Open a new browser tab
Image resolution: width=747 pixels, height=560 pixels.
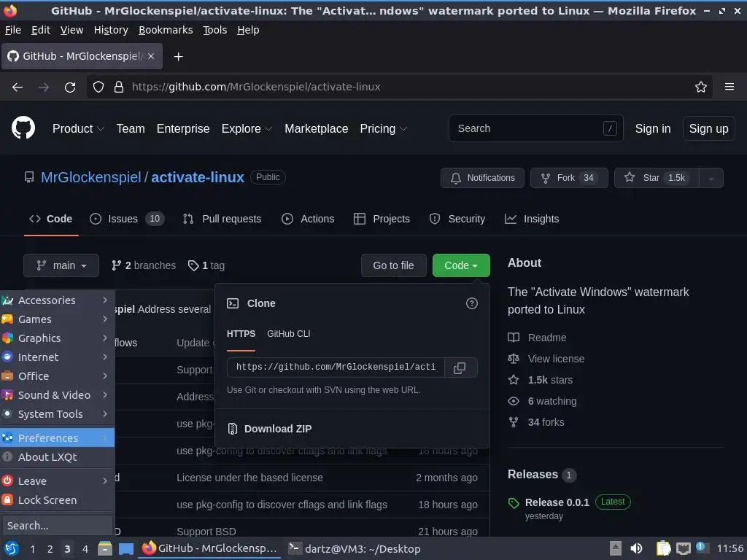coord(178,57)
